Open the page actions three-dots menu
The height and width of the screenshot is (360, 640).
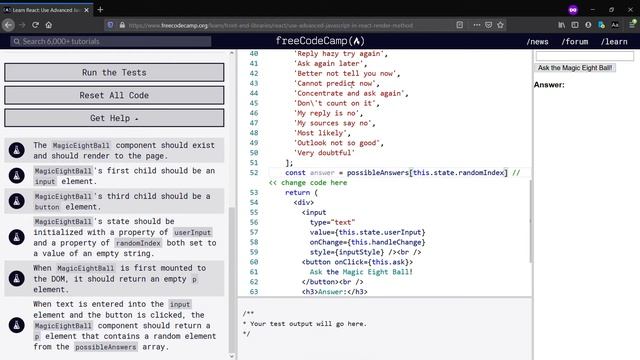(477, 25)
